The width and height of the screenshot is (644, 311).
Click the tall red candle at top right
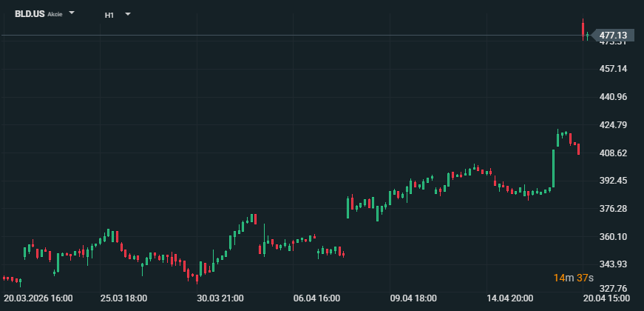tap(583, 30)
